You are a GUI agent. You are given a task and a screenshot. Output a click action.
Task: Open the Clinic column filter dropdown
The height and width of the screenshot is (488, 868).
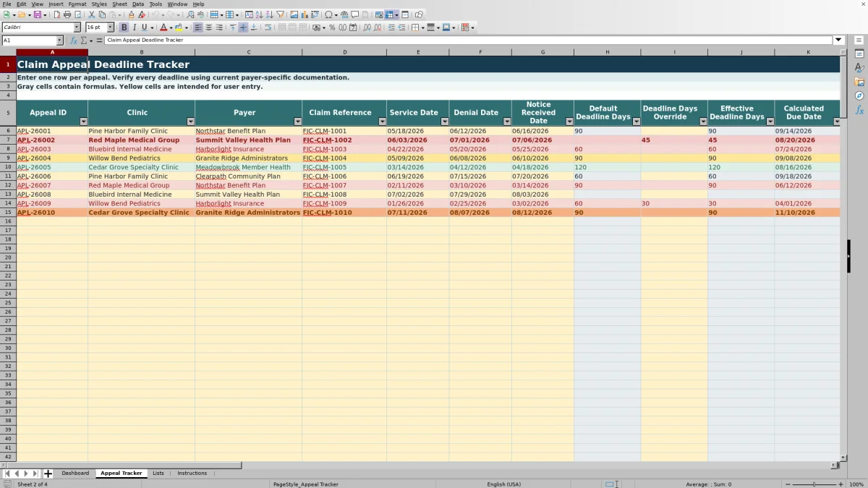pos(191,121)
